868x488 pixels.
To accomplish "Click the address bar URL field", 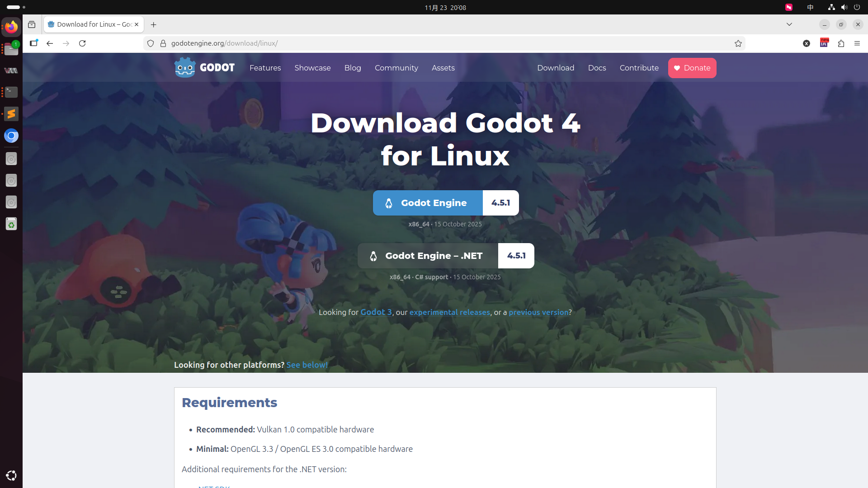I will (407, 43).
